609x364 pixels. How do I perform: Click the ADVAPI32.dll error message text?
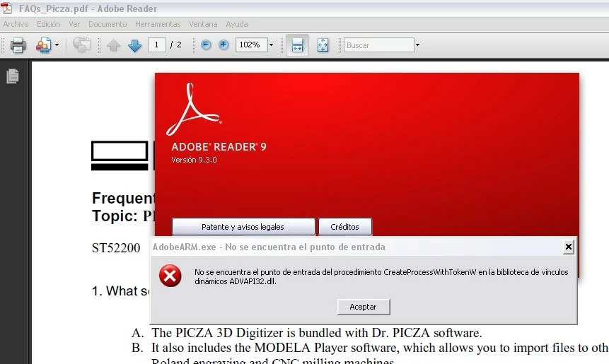coord(381,276)
